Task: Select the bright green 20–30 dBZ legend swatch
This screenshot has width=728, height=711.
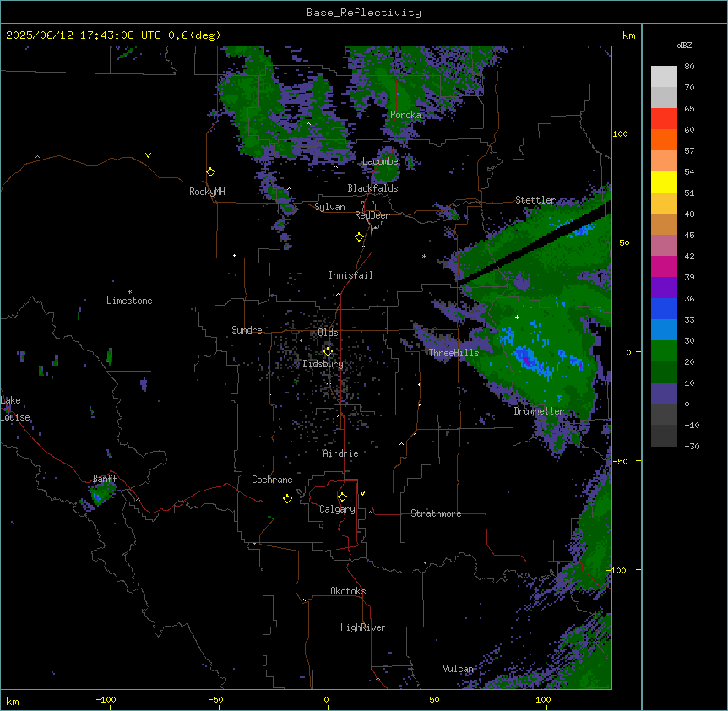Action: 664,351
